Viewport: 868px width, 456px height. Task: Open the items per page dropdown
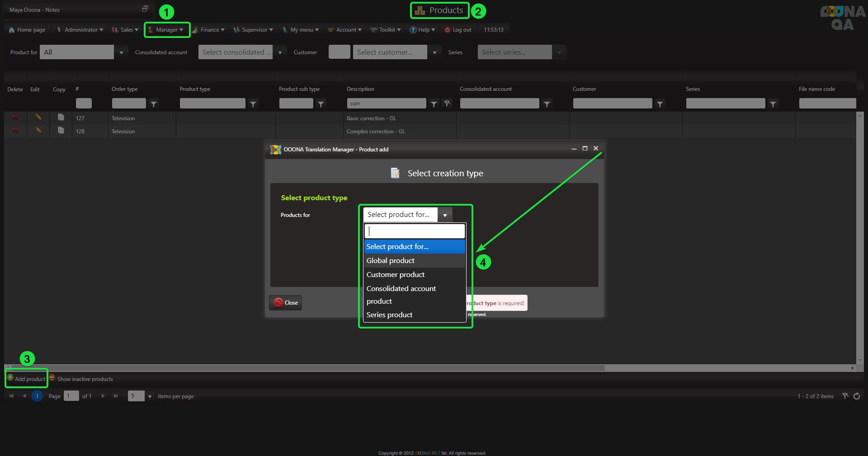pyautogui.click(x=150, y=396)
